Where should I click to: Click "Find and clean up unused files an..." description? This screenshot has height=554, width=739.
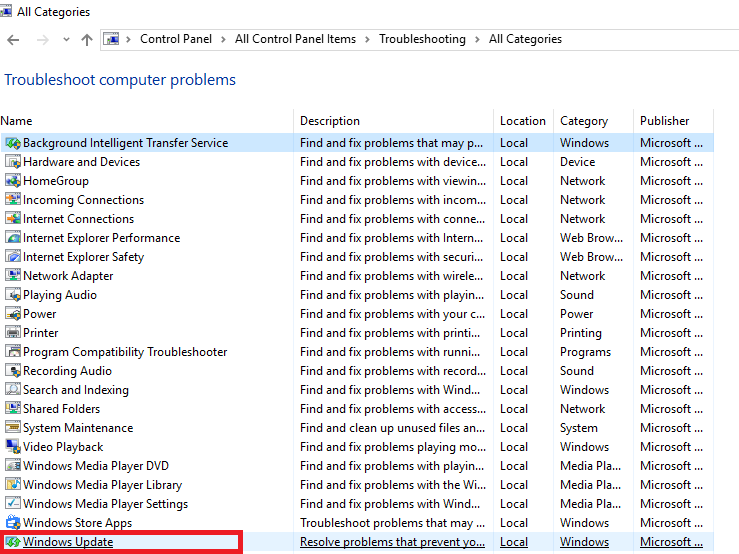tap(392, 428)
